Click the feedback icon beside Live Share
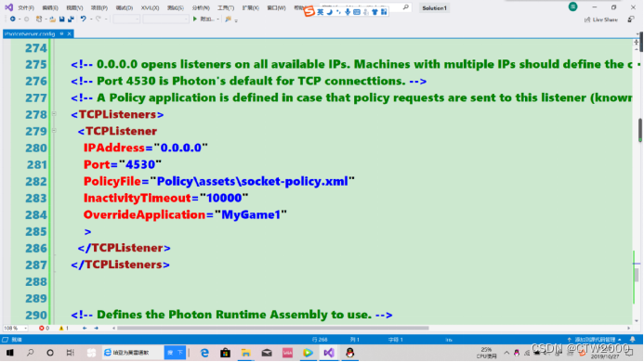The width and height of the screenshot is (644, 362). [631, 19]
